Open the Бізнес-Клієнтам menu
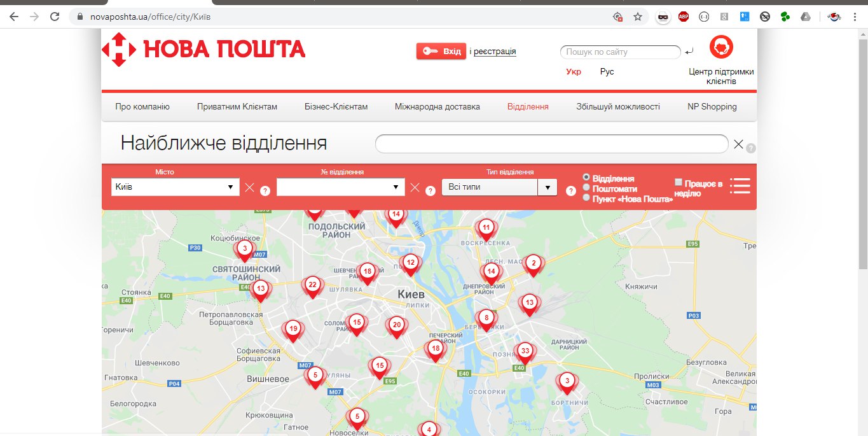 point(336,107)
